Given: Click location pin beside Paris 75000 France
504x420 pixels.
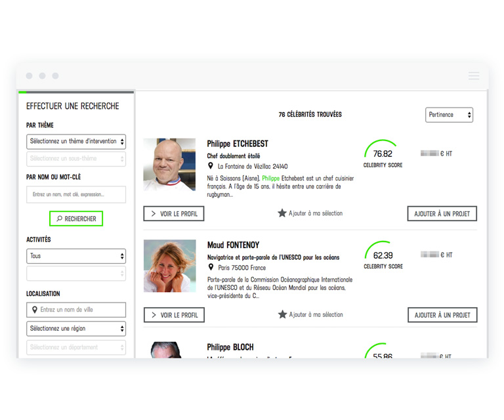Looking at the screenshot, I should click(x=211, y=268).
